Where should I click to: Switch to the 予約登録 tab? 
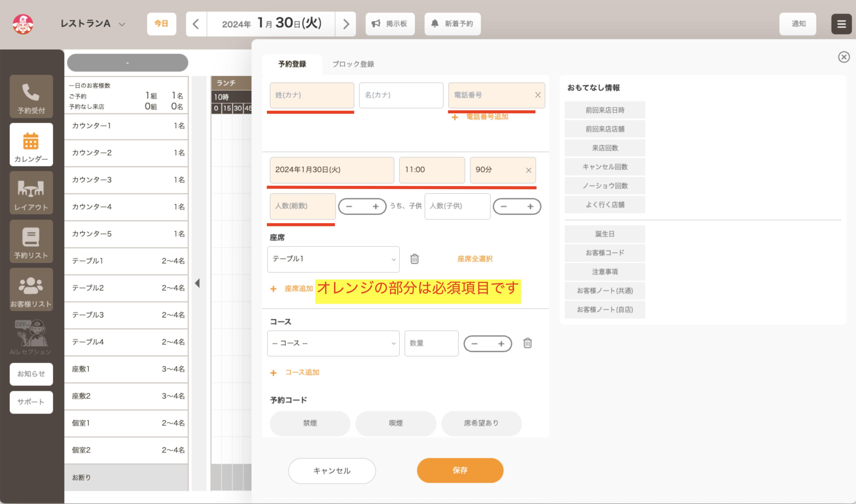(292, 64)
